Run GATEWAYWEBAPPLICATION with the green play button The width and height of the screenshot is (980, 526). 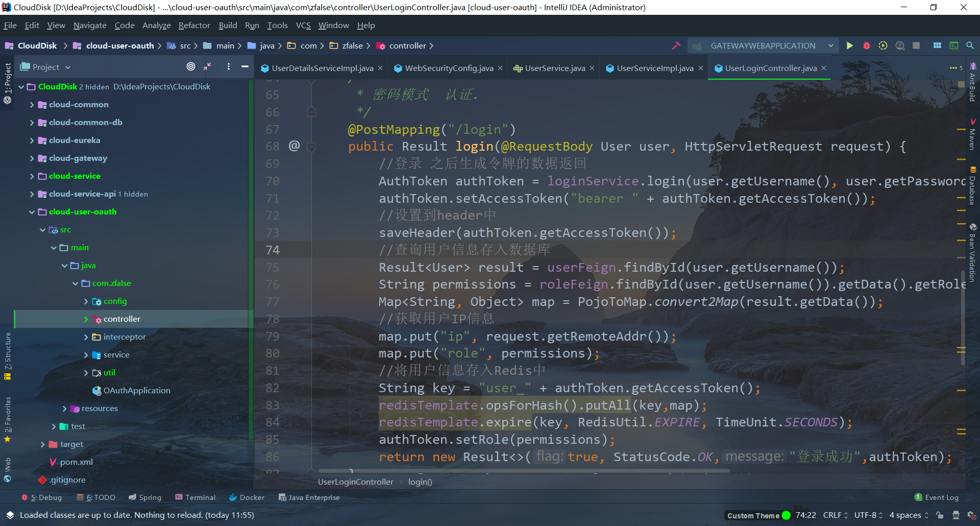[x=849, y=45]
